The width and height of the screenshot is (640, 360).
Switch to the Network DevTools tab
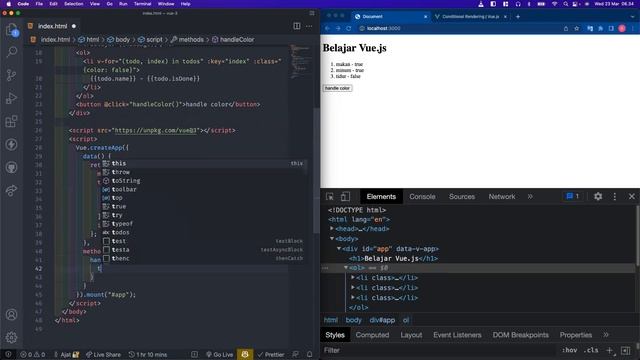click(502, 197)
